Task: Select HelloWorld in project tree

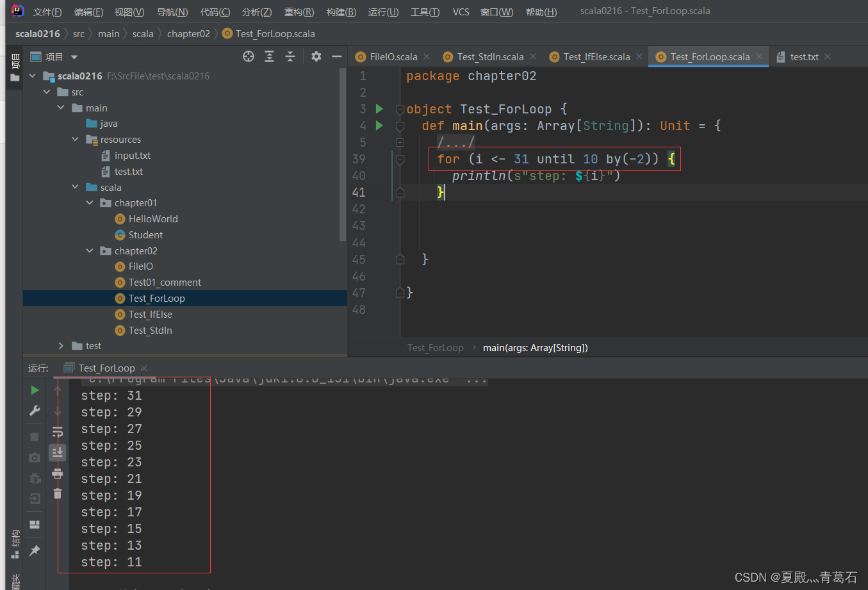Action: pyautogui.click(x=153, y=219)
